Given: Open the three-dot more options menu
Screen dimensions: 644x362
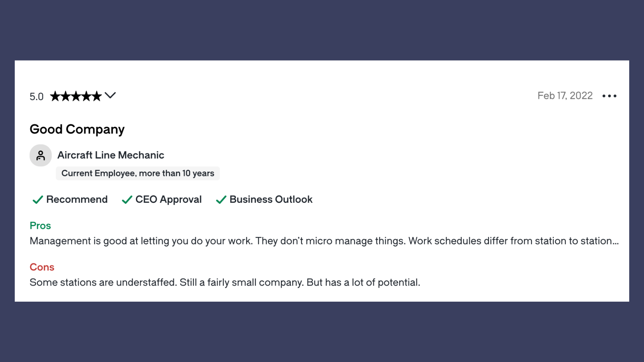Looking at the screenshot, I should [x=609, y=96].
